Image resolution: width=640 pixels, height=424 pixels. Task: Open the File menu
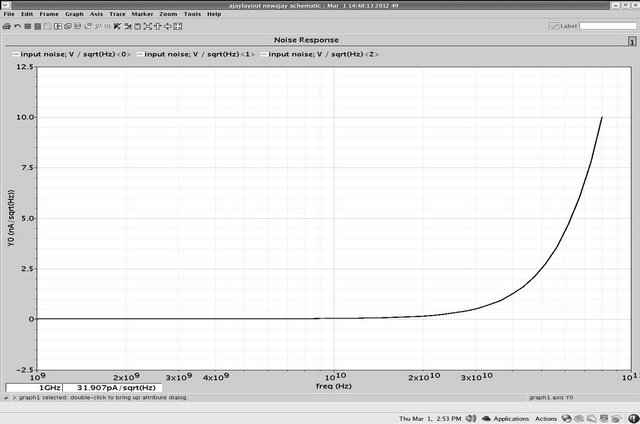[x=9, y=14]
